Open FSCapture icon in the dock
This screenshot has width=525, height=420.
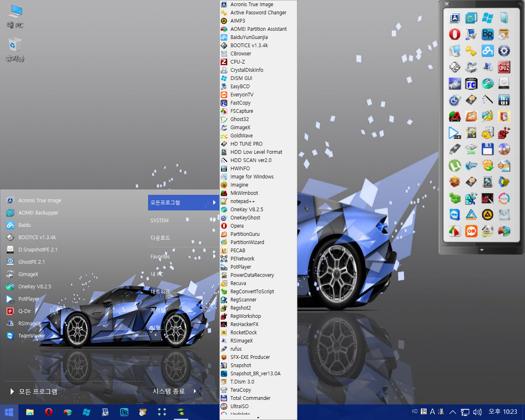coord(454,231)
